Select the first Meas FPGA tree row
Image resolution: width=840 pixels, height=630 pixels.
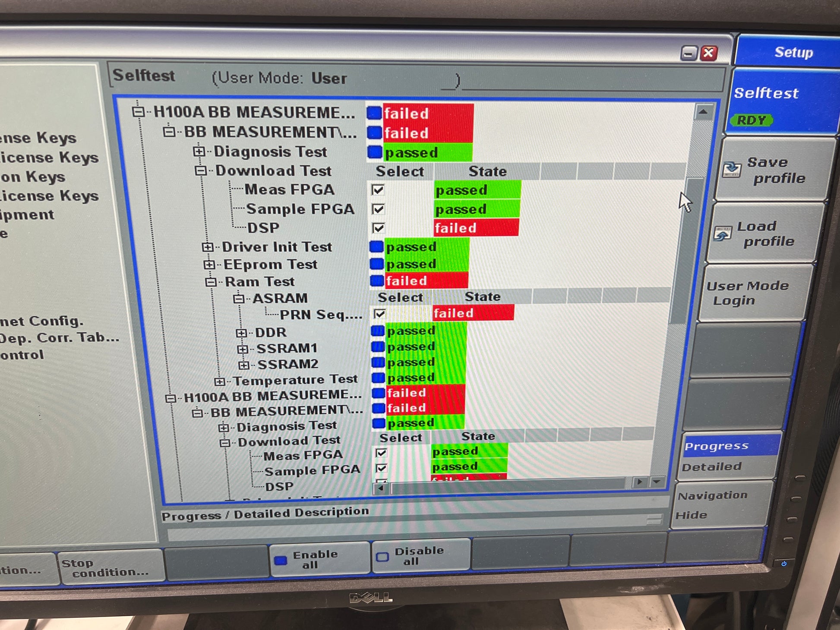[x=289, y=189]
